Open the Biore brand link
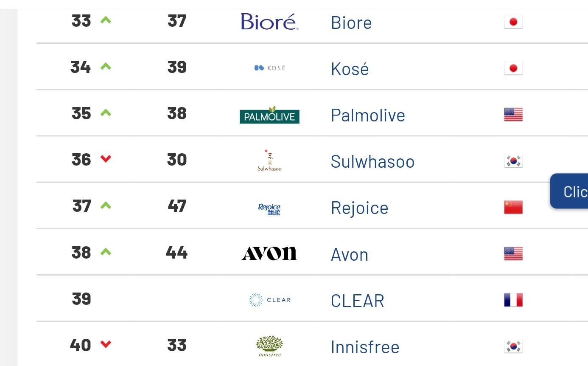 [x=351, y=23]
